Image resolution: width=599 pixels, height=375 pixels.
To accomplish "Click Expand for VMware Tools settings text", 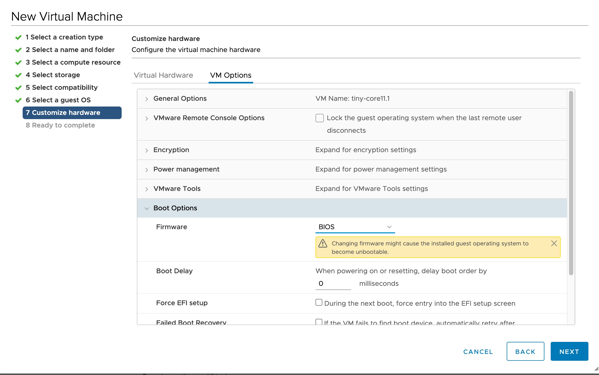I will [371, 189].
